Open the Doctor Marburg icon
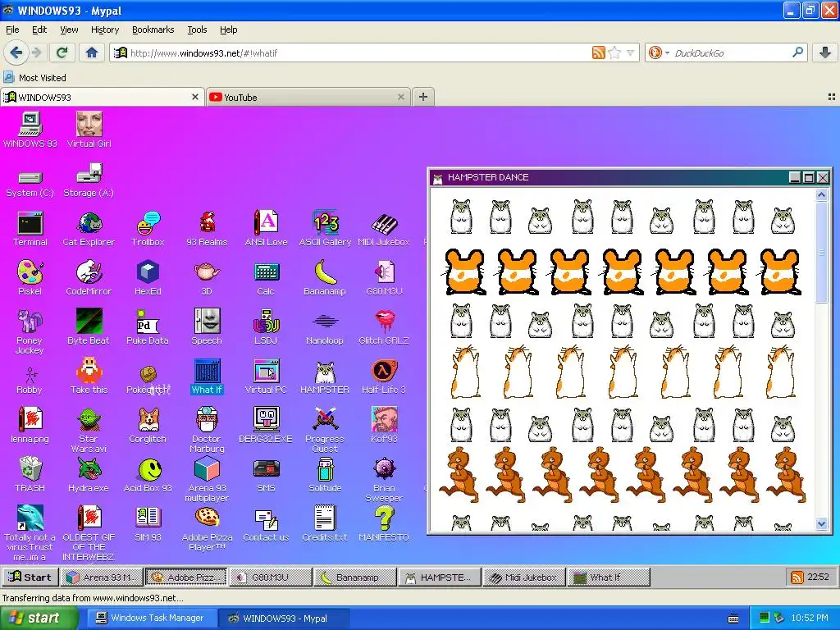This screenshot has height=630, width=840. click(207, 430)
